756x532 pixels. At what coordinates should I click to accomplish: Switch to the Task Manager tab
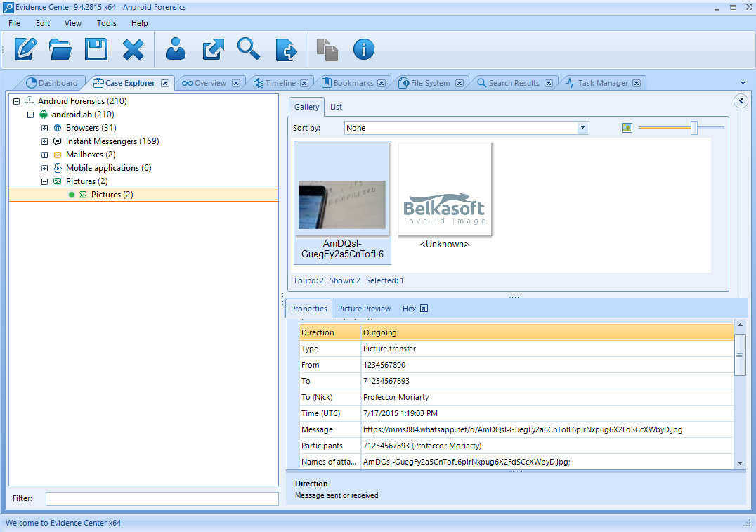pos(597,83)
